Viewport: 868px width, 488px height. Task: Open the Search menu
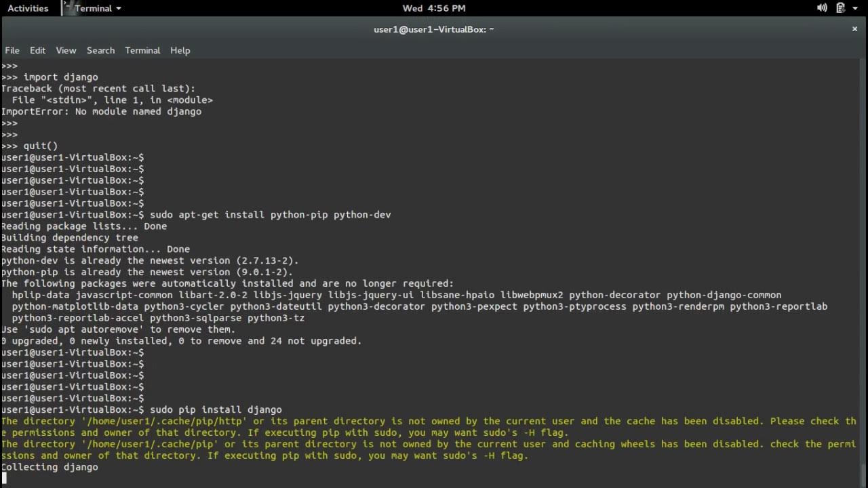100,50
